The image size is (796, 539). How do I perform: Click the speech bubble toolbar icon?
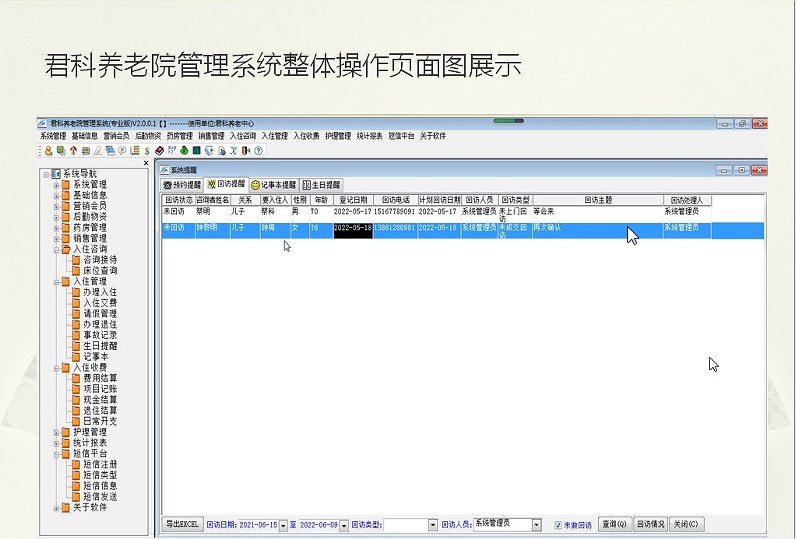(122, 151)
